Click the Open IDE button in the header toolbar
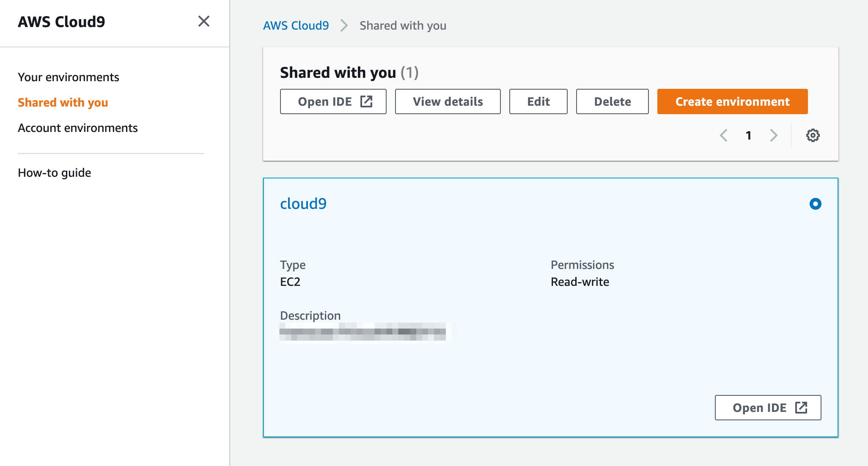 point(333,101)
